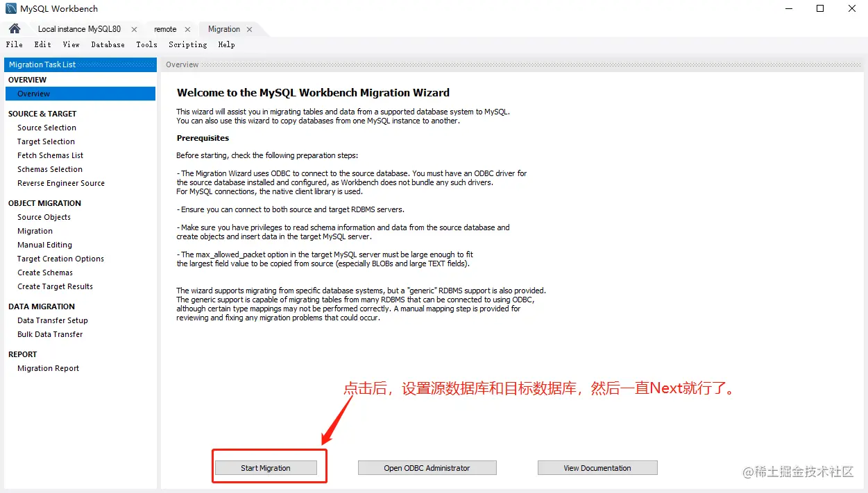Click the REPORT section heading

23,354
